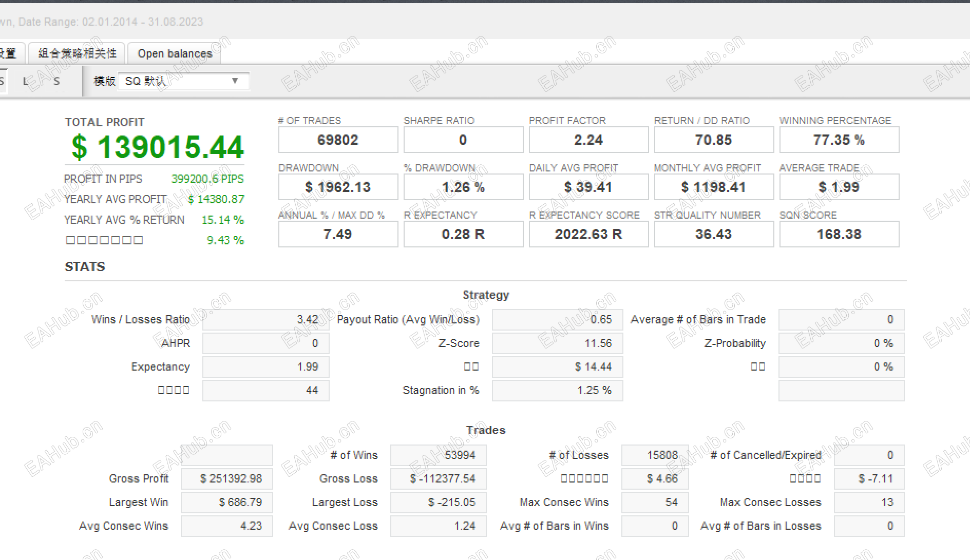Viewport: 970px width, 560px height.
Task: Click the STR Quality Number box 36.43
Action: click(x=714, y=234)
